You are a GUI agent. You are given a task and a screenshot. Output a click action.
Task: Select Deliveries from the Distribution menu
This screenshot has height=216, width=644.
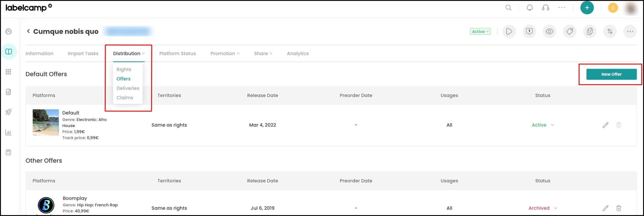coord(128,88)
